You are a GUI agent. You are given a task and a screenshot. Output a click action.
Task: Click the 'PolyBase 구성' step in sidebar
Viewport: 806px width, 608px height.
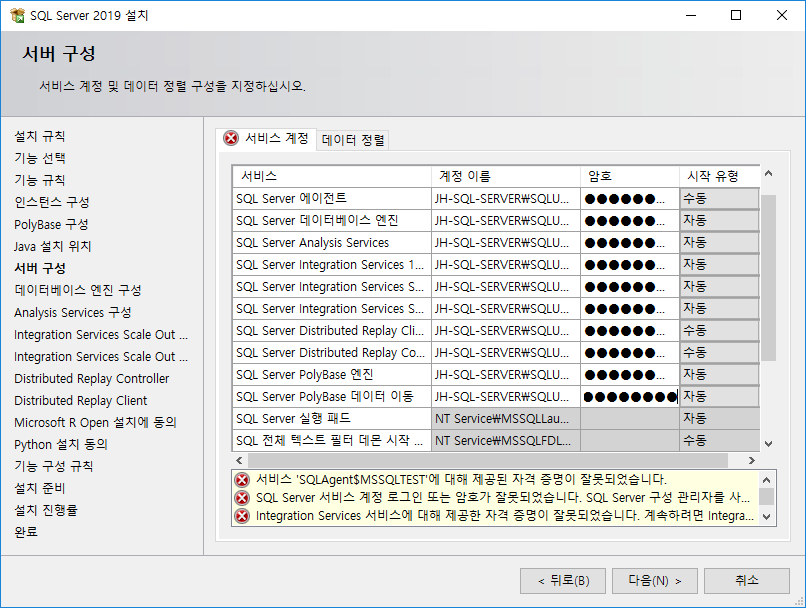pos(51,225)
